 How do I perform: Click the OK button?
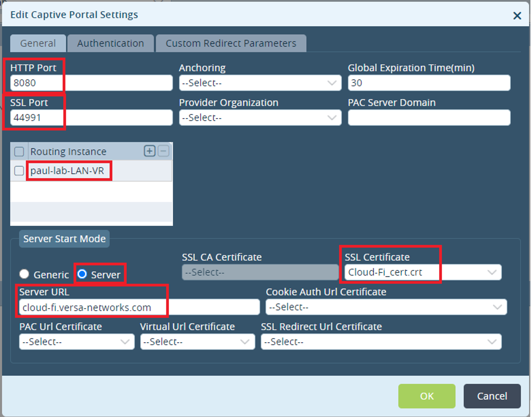click(427, 396)
